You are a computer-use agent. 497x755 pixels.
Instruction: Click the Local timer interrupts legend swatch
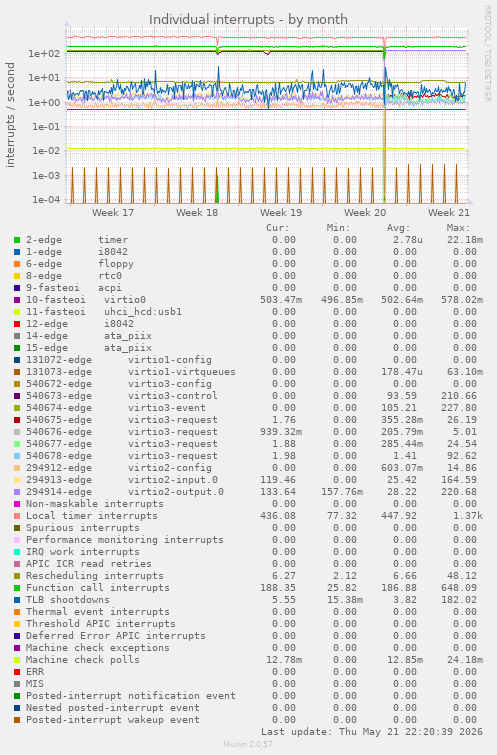click(17, 516)
